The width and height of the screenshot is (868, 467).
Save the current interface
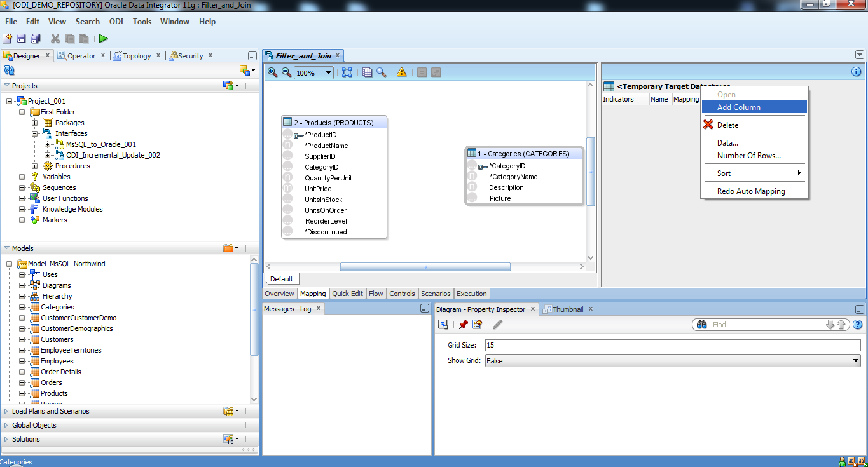(20, 38)
